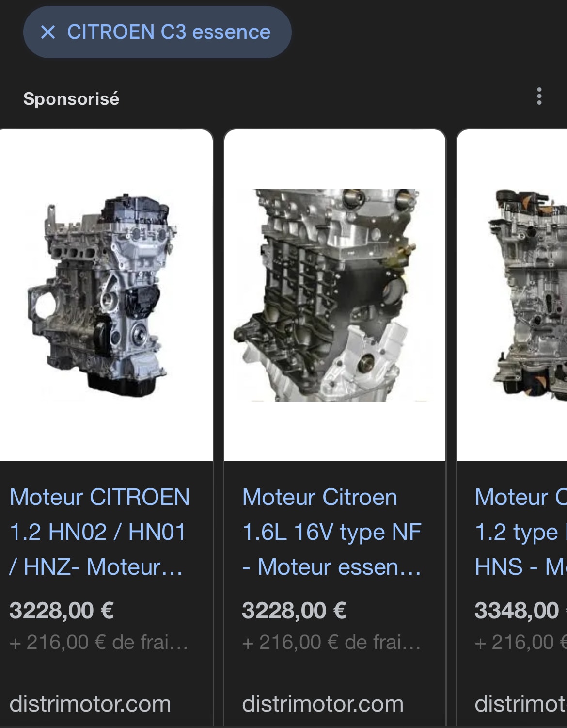
Task: Click the X icon in the filter chip
Action: click(x=48, y=32)
